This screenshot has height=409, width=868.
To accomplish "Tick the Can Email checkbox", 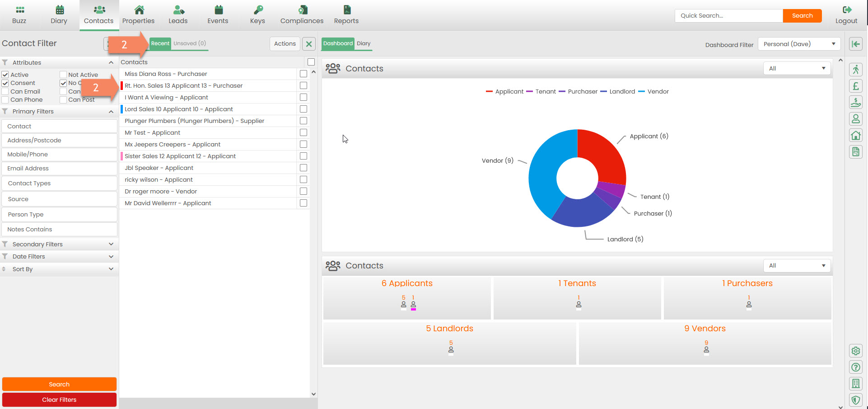I will tap(5, 91).
